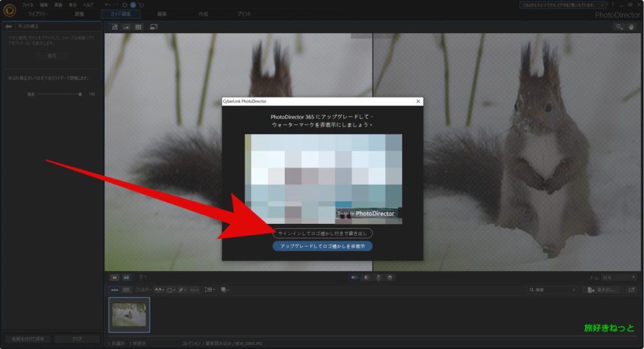Open the zoom percentage dropdown
Viewport: 644px width, 349px height.
point(619,277)
